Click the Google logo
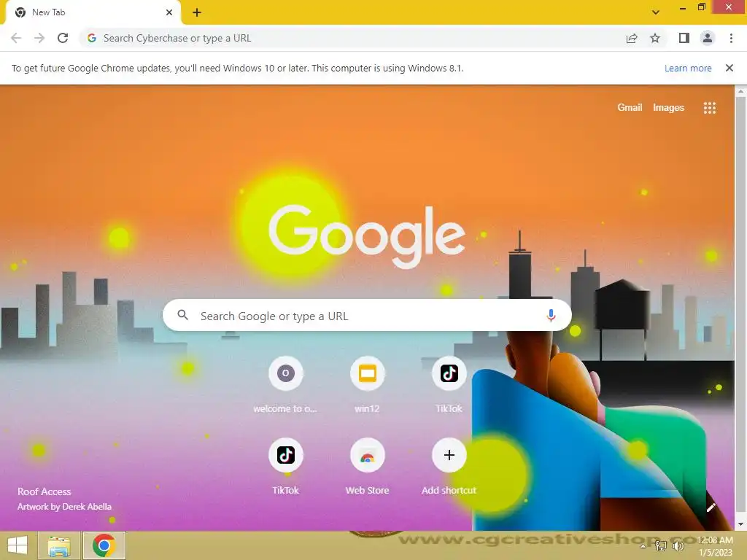The height and width of the screenshot is (560, 747). [x=367, y=237]
